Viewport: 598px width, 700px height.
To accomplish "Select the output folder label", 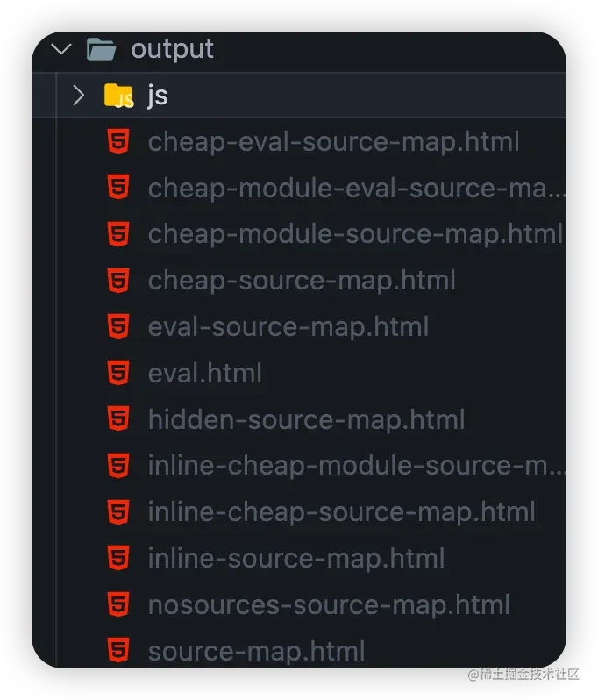I will coord(172,49).
